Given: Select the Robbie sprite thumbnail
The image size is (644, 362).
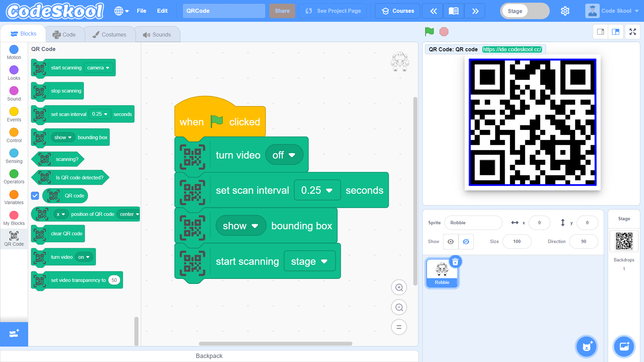Looking at the screenshot, I should (x=442, y=272).
